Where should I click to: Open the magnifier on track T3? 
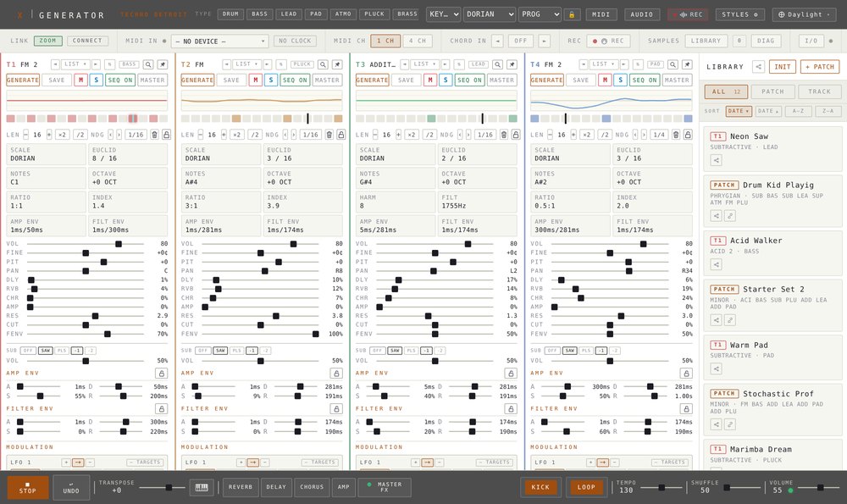click(x=497, y=64)
